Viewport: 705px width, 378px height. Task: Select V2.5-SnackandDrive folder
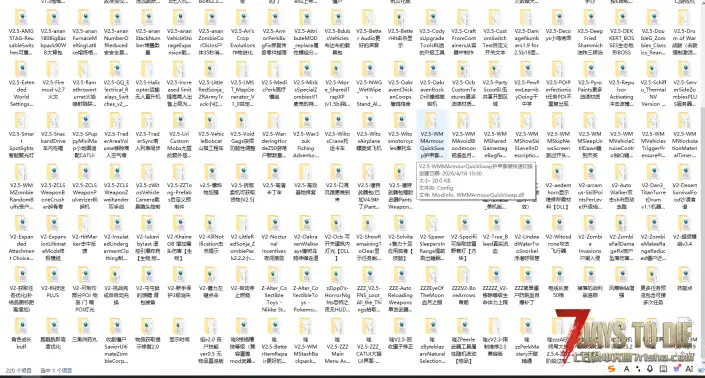click(x=53, y=133)
